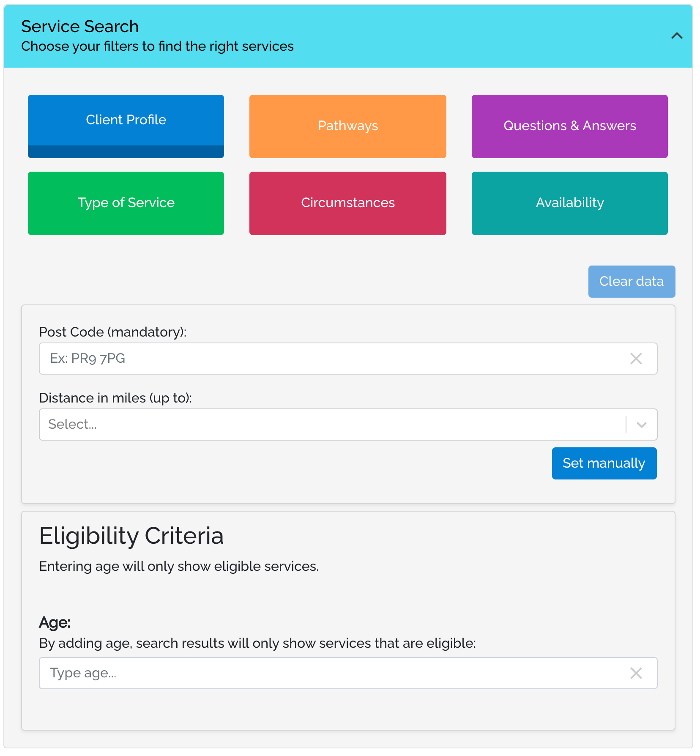Go to the Availability filter
Screen dimensions: 700x756
[569, 203]
